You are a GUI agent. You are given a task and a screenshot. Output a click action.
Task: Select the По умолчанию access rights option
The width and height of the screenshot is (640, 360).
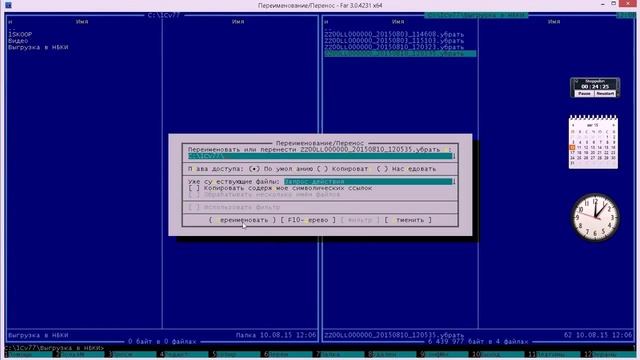281,169
